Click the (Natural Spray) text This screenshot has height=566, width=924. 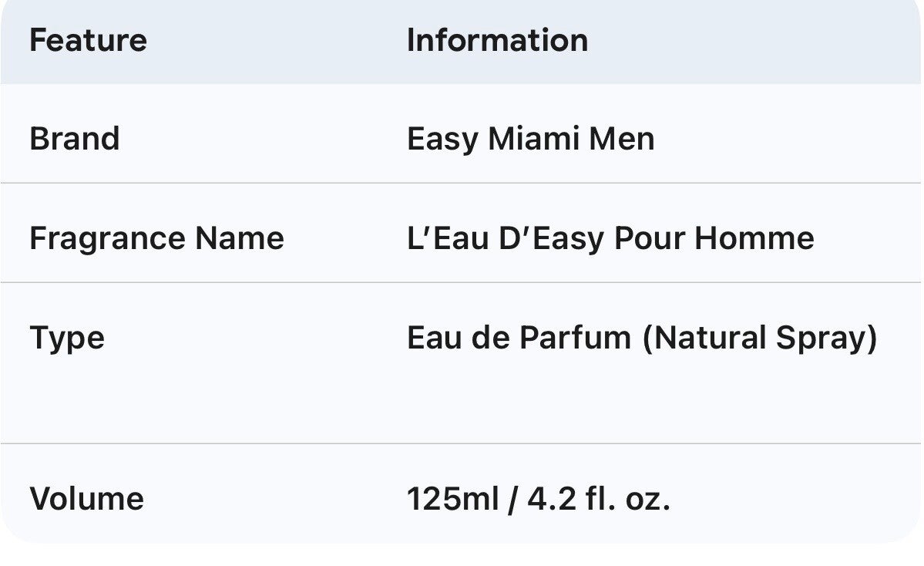tap(759, 339)
